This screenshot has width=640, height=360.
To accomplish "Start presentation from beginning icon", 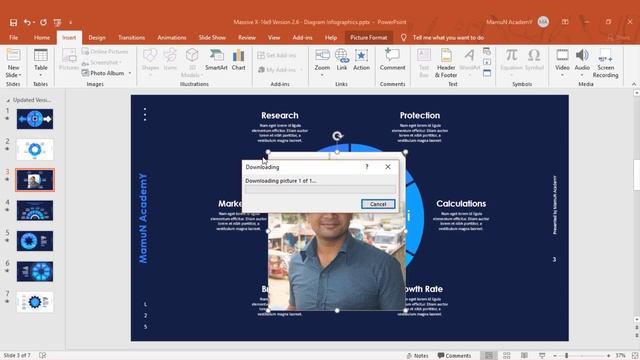I will click(57, 22).
